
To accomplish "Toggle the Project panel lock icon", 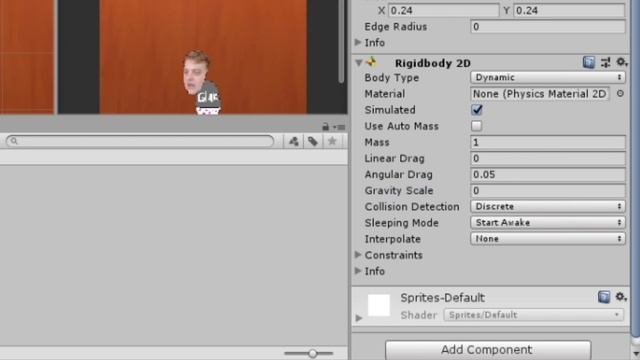I will 325,127.
